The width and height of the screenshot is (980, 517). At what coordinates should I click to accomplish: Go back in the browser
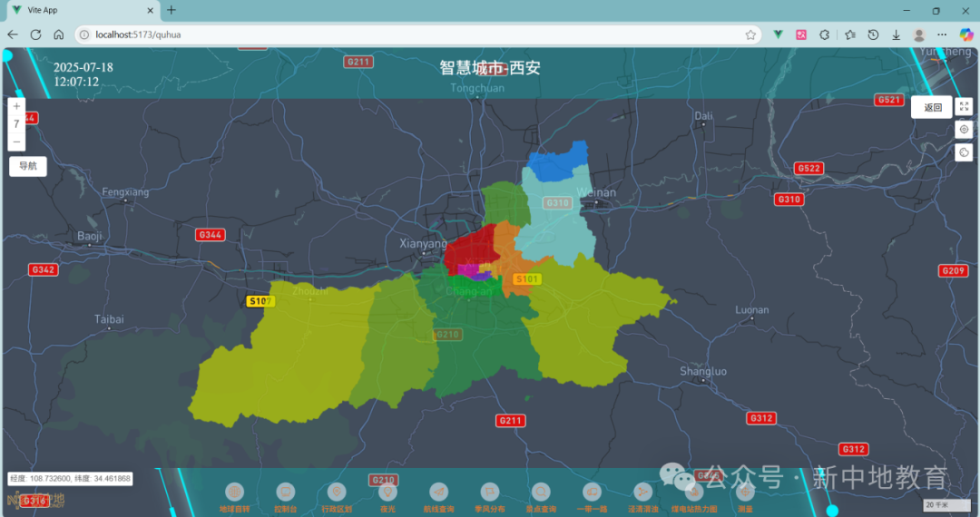click(x=13, y=34)
